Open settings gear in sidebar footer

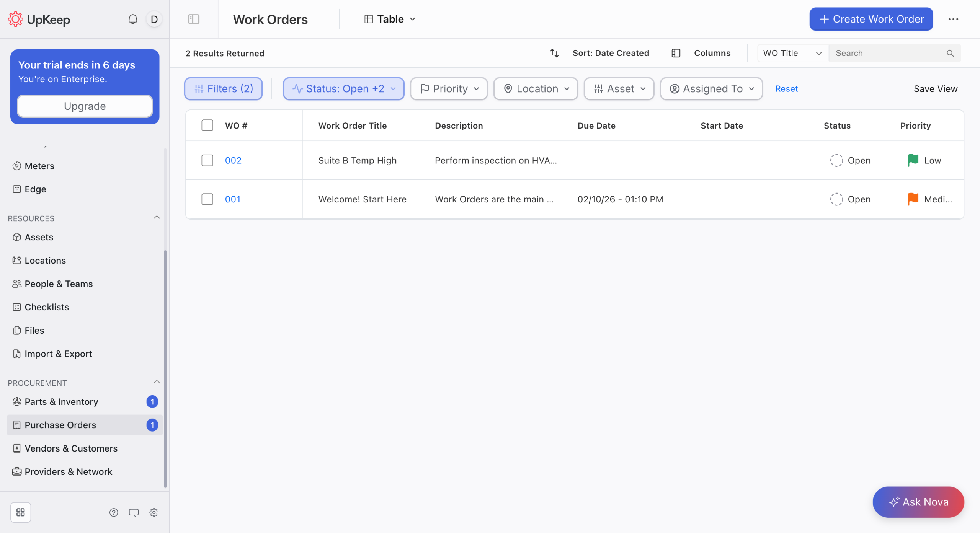(154, 512)
